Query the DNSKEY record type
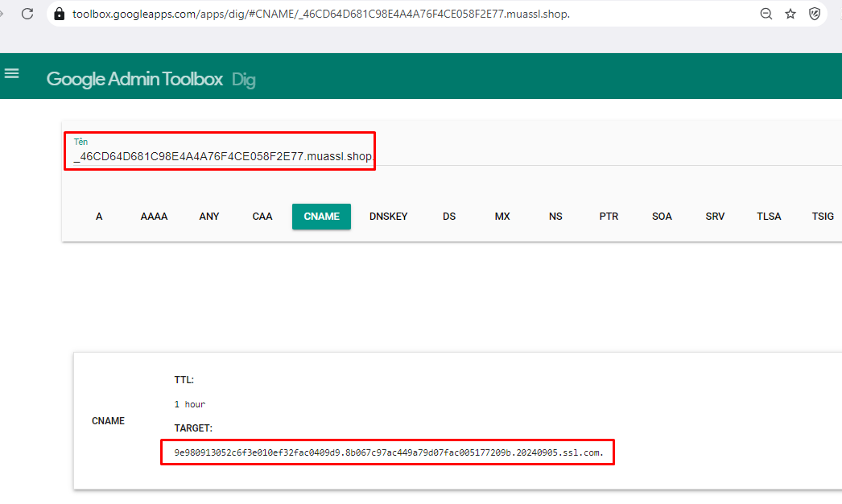The height and width of the screenshot is (504, 842). [388, 217]
